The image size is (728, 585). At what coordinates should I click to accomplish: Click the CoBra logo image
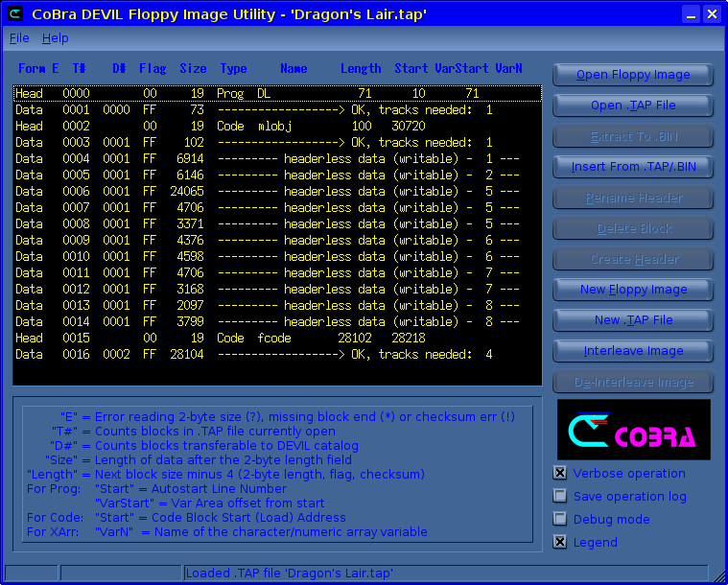tap(633, 430)
